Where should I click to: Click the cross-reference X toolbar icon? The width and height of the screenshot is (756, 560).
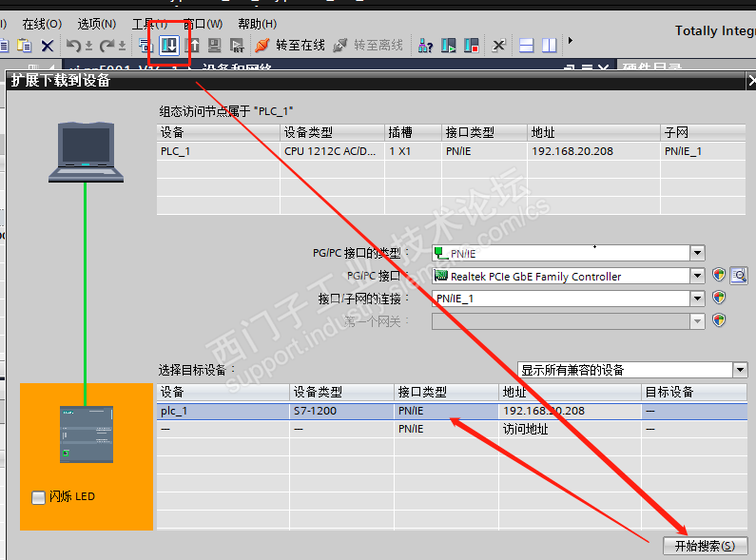[498, 46]
